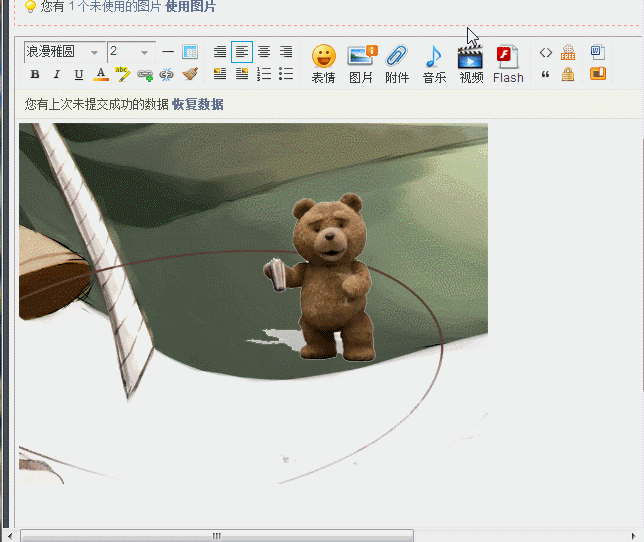This screenshot has width=644, height=542.
Task: Remove the hyperlink with the unlink icon
Action: coord(166,75)
